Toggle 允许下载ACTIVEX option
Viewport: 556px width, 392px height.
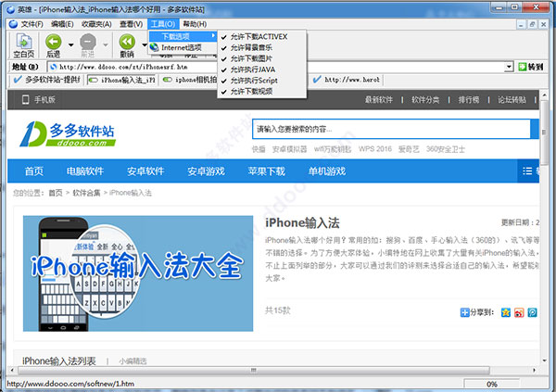[261, 36]
